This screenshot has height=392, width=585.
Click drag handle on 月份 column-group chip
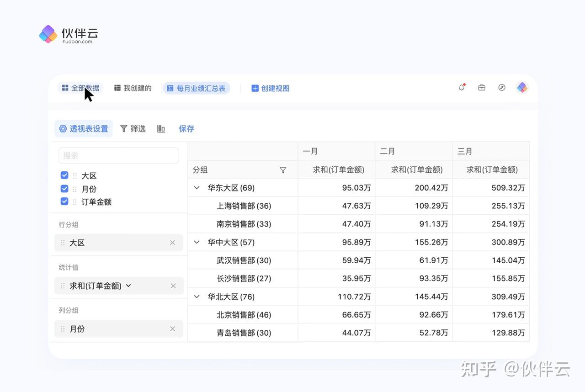[63, 329]
